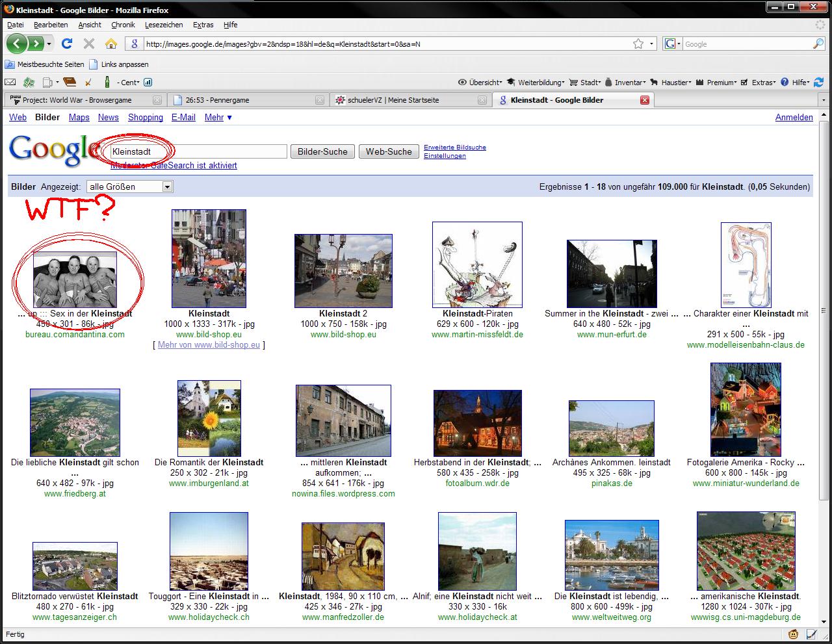Open the Cent dropdown in the toolbar
832x644 pixels.
[129, 83]
